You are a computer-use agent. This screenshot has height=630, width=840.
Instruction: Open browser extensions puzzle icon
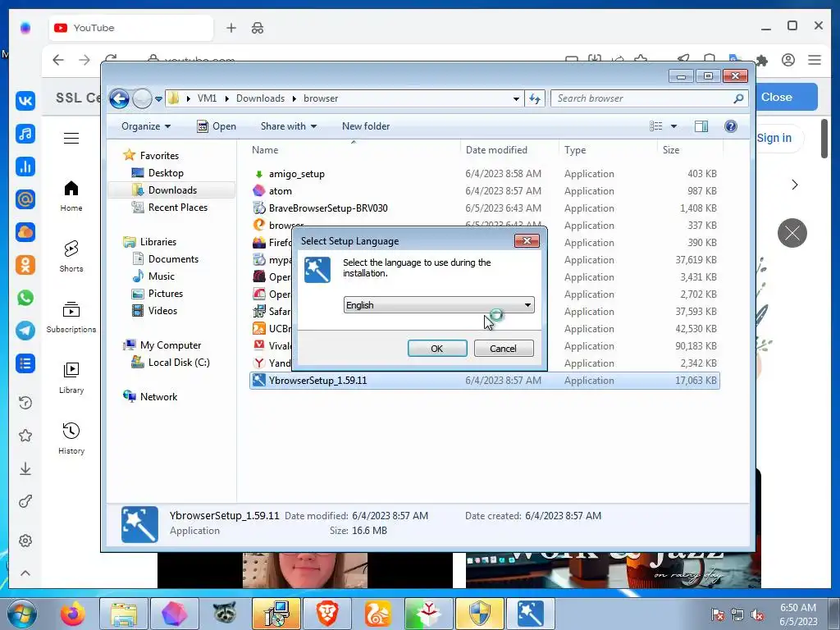[762, 59]
